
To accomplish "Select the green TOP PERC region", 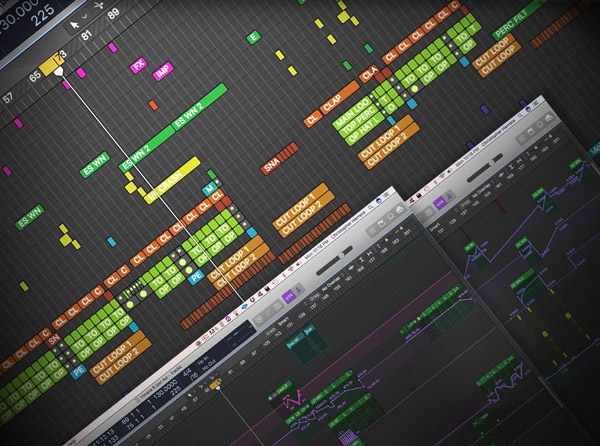I will pos(359,122).
